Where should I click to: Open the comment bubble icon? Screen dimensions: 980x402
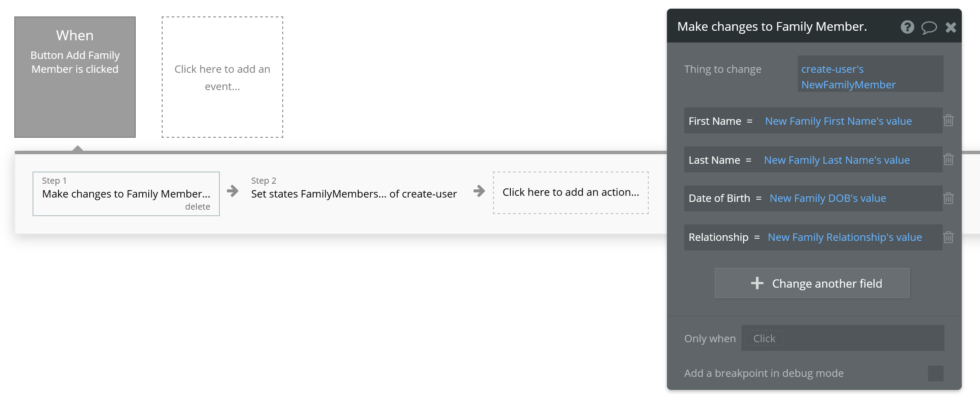click(x=929, y=28)
